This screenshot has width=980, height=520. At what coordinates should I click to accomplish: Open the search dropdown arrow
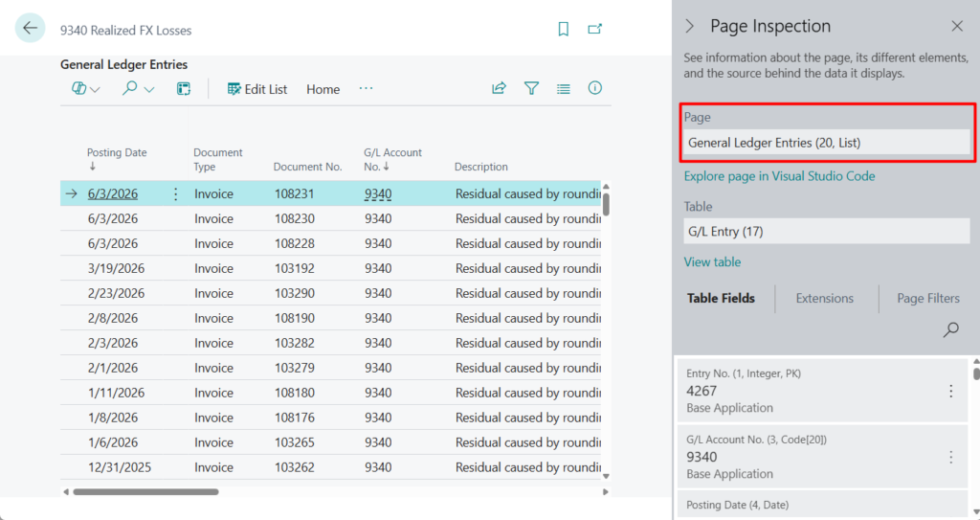tap(149, 89)
